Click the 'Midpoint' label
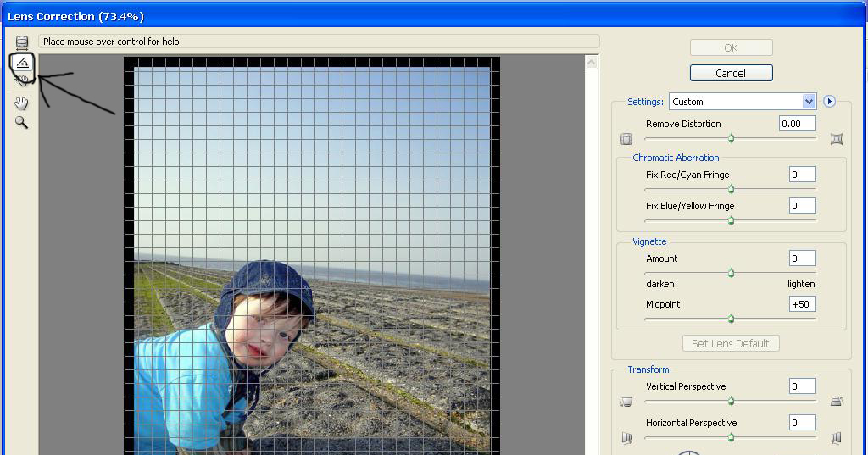The width and height of the screenshot is (868, 455). tap(663, 304)
